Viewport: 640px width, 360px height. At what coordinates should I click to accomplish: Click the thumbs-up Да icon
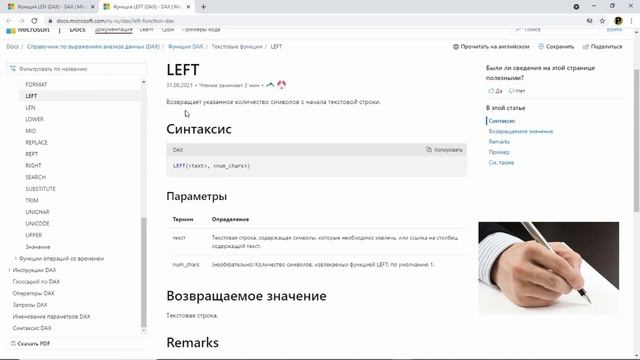(491, 91)
